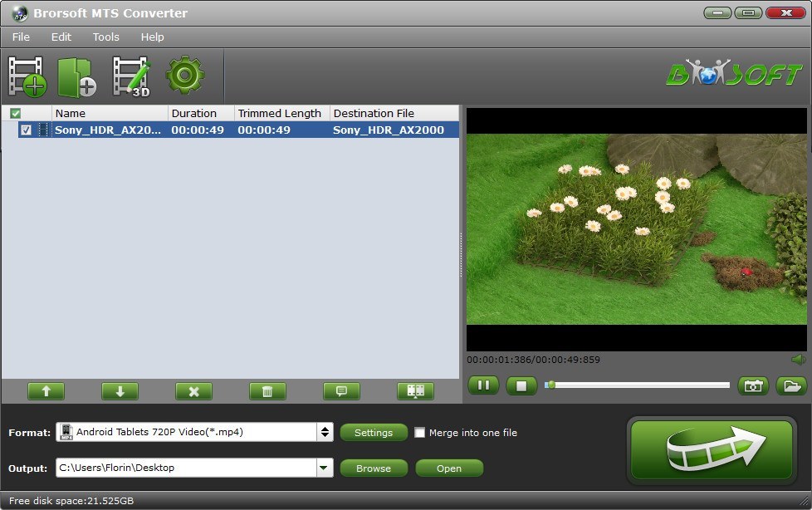Click the 00:00:49 Duration cell

(198, 130)
